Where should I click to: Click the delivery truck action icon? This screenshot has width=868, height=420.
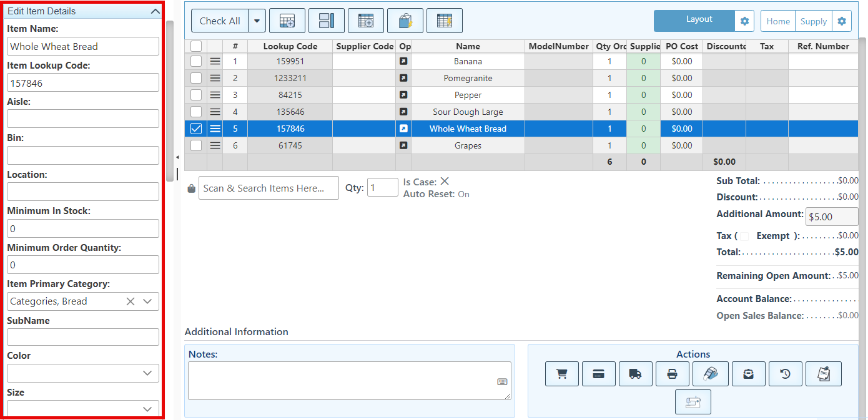pos(635,374)
